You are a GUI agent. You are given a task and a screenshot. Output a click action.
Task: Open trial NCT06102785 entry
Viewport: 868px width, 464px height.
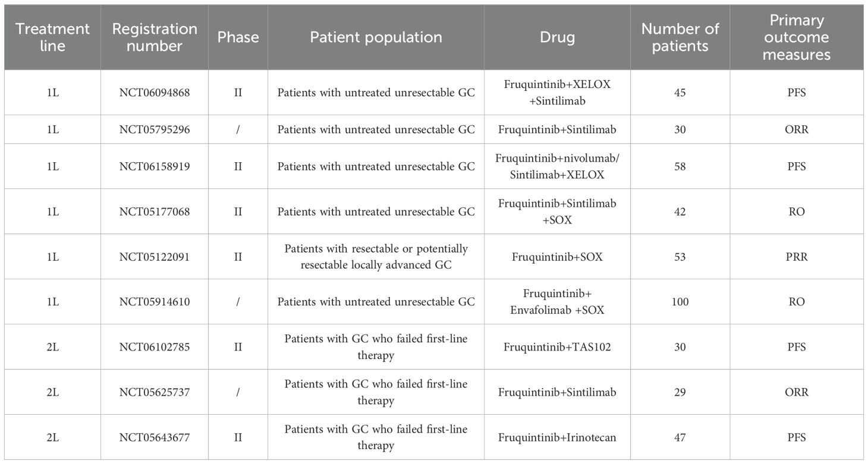pos(155,347)
